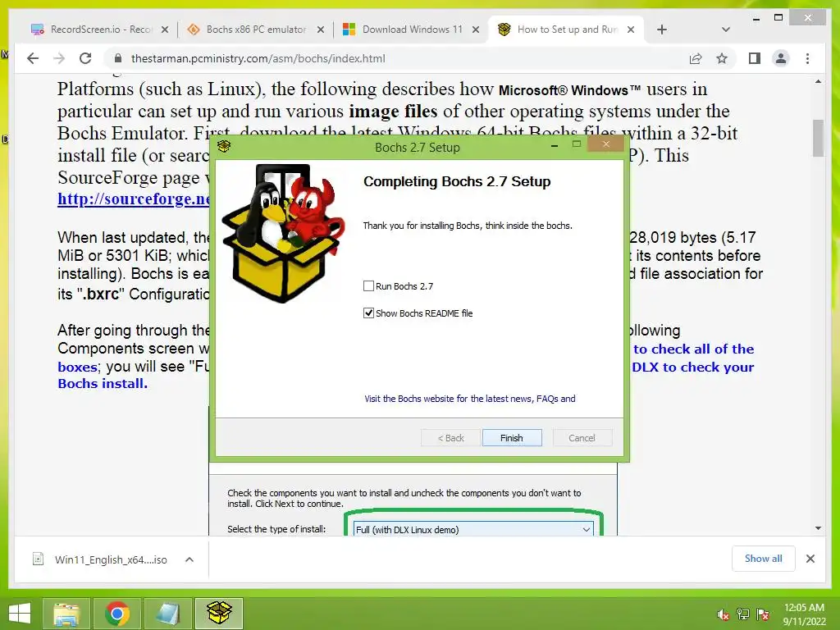This screenshot has height=630, width=840.
Task: Switch to the Bochs x86 PC emulator tab
Action: point(256,30)
